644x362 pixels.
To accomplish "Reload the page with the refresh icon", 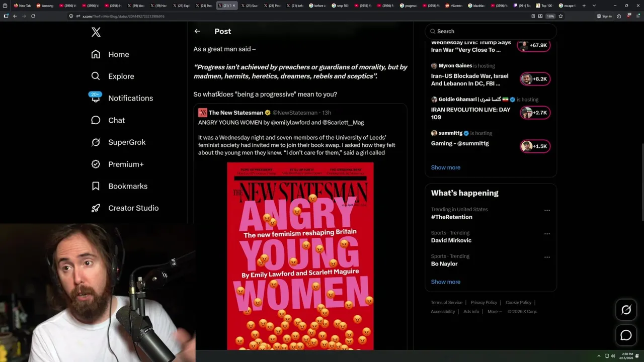I will (x=33, y=16).
